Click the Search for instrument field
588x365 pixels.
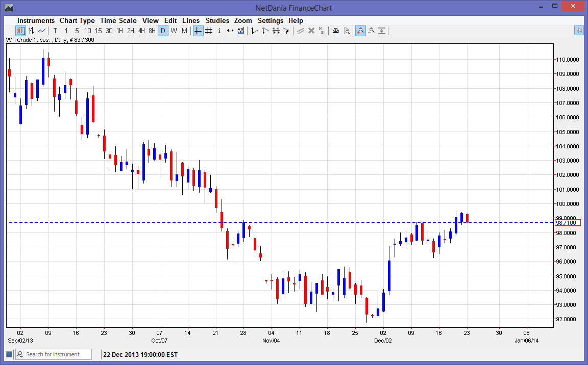(x=54, y=354)
